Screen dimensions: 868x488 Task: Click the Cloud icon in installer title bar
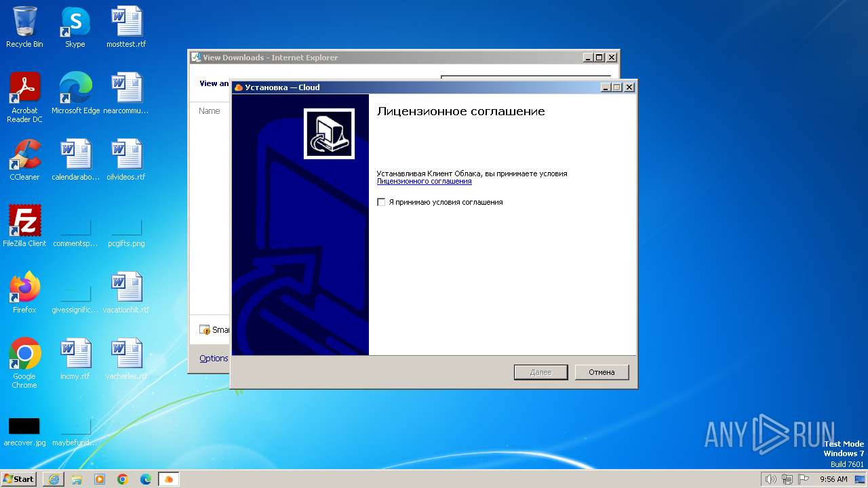pyautogui.click(x=238, y=87)
